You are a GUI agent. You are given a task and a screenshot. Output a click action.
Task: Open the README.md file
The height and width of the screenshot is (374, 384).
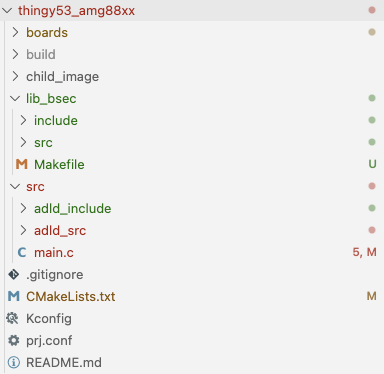(x=64, y=363)
